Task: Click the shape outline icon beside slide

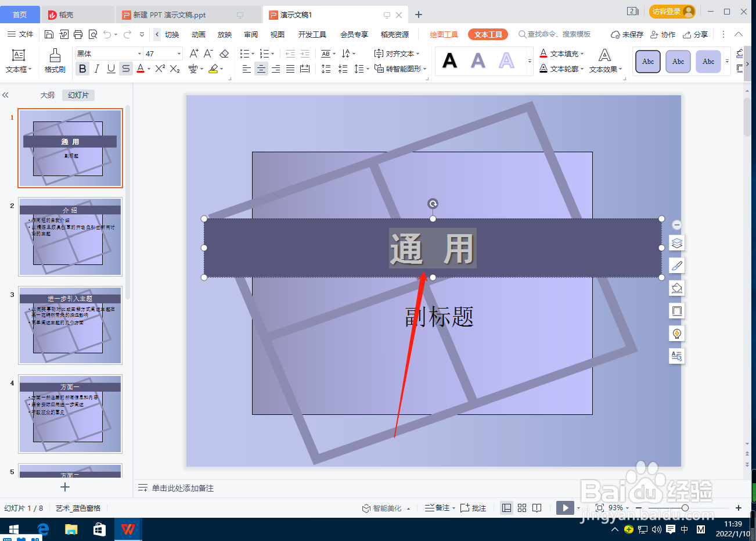Action: pyautogui.click(x=676, y=311)
